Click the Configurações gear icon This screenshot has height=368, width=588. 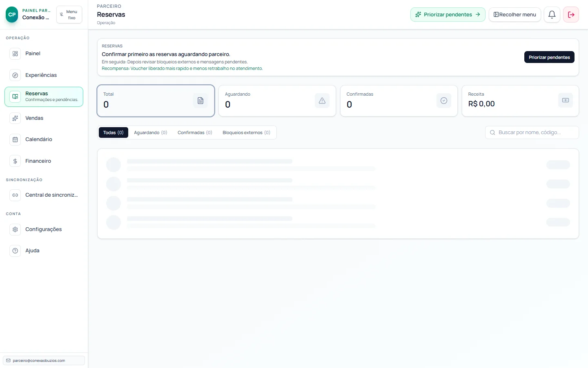coord(15,229)
